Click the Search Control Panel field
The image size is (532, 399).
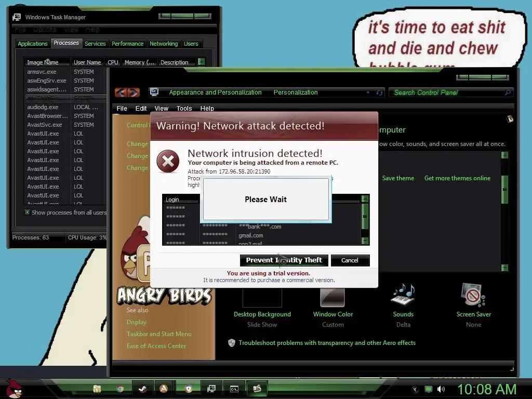[x=447, y=92]
